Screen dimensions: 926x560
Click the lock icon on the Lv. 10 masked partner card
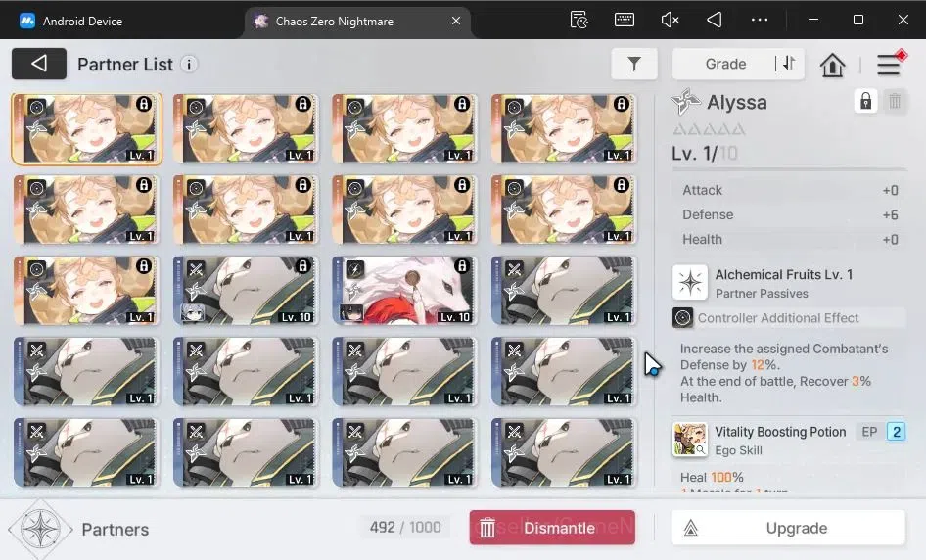pos(303,266)
